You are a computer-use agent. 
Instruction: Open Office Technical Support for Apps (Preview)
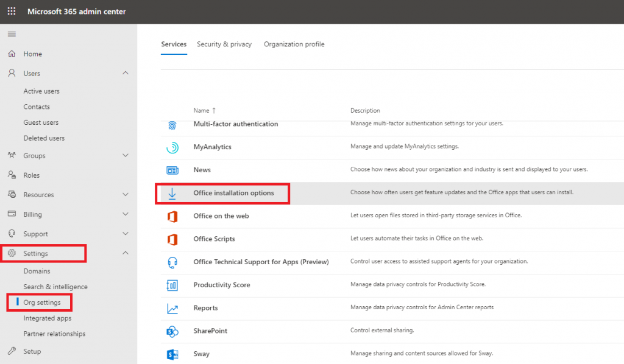(x=261, y=262)
